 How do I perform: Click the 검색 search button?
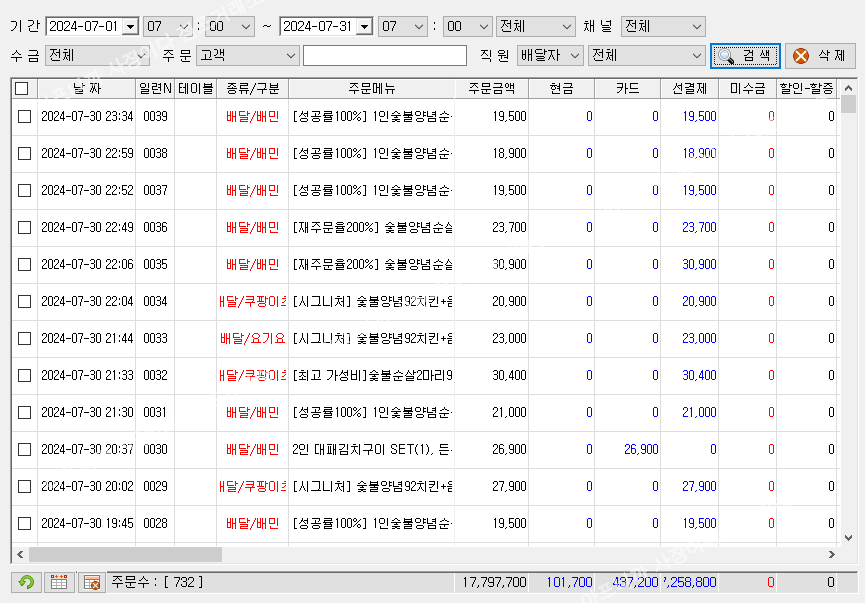coord(745,55)
